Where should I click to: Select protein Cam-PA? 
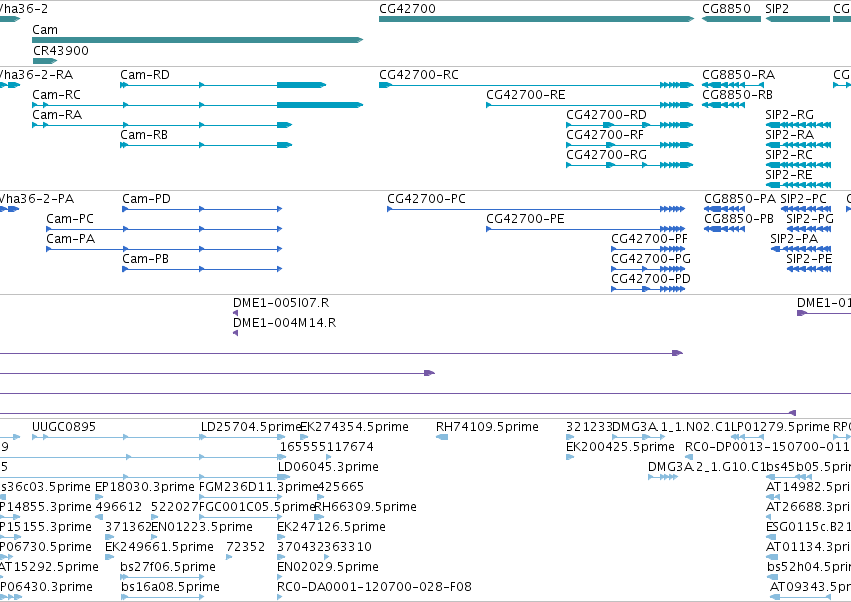164,249
